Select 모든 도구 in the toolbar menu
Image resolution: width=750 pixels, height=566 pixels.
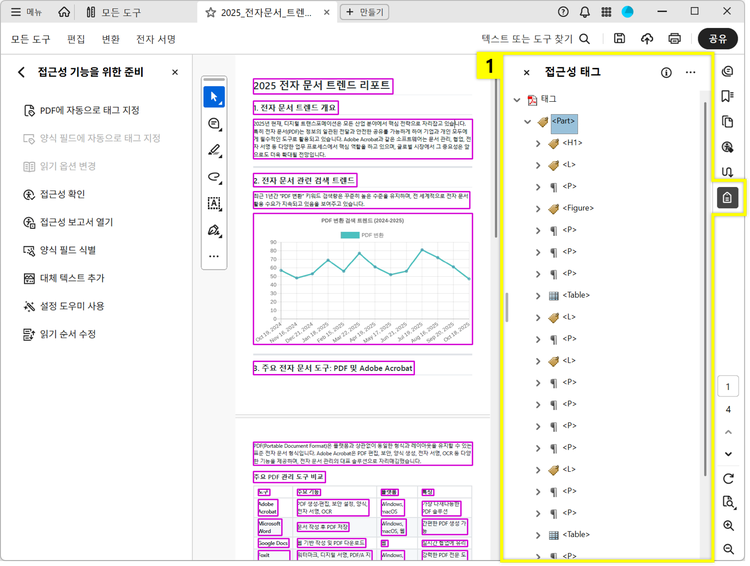click(31, 39)
